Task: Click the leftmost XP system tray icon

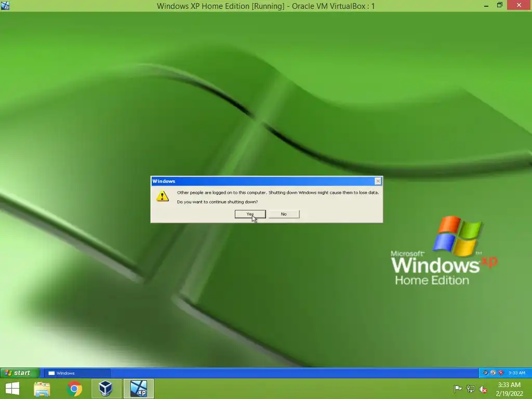Action: pos(486,373)
